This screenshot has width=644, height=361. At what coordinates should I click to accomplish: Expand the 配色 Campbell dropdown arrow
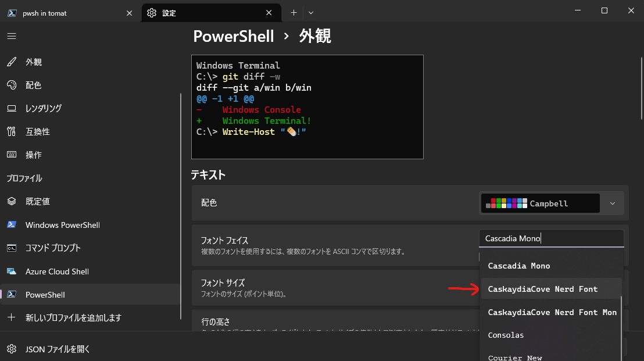(x=613, y=203)
